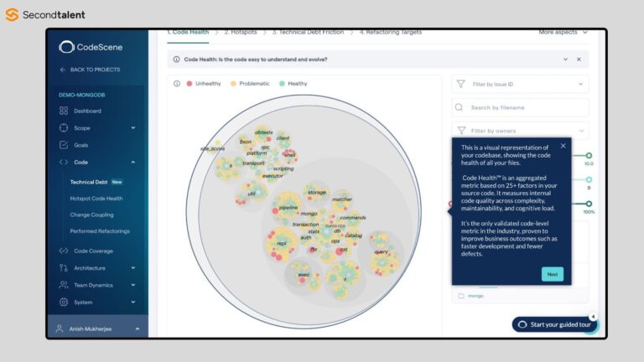The image size is (644, 362).
Task: Click the Code Coverage sidebar link
Action: 93,251
